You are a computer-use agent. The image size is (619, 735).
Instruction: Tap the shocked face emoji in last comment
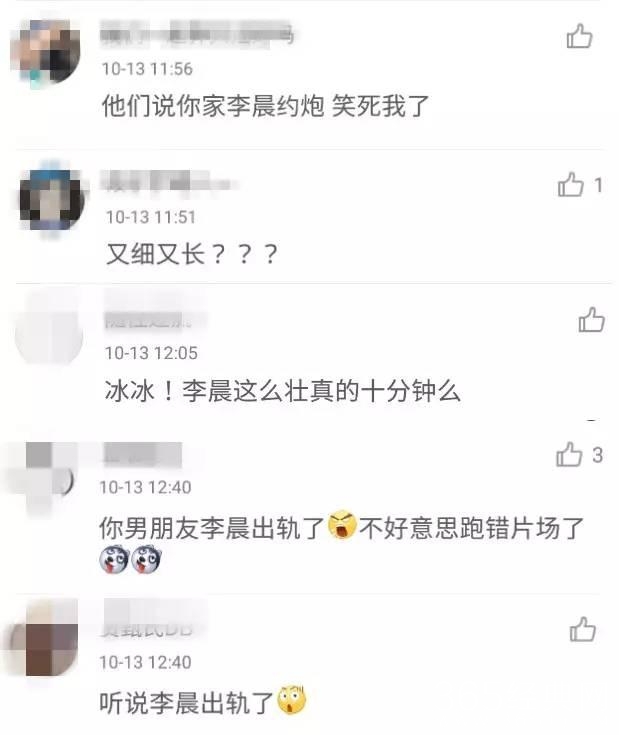click(x=291, y=700)
